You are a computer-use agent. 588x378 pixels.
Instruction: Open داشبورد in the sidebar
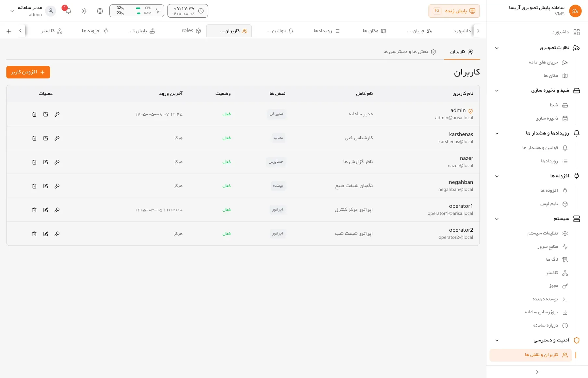pos(566,32)
